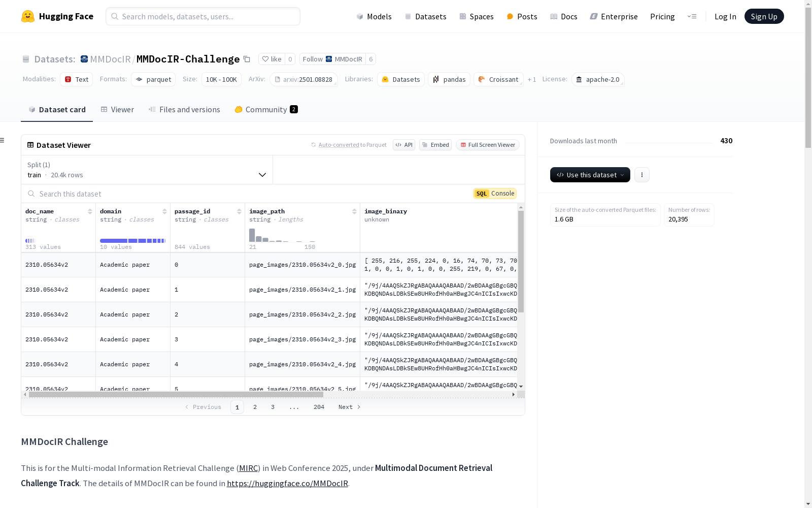Image resolution: width=812 pixels, height=508 pixels.
Task: Open the https://huggingface.co/MMDocIR link
Action: 287,483
